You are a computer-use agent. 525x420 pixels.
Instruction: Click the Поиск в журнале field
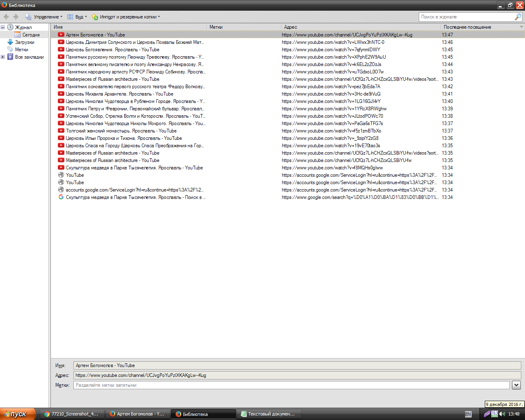(466, 17)
